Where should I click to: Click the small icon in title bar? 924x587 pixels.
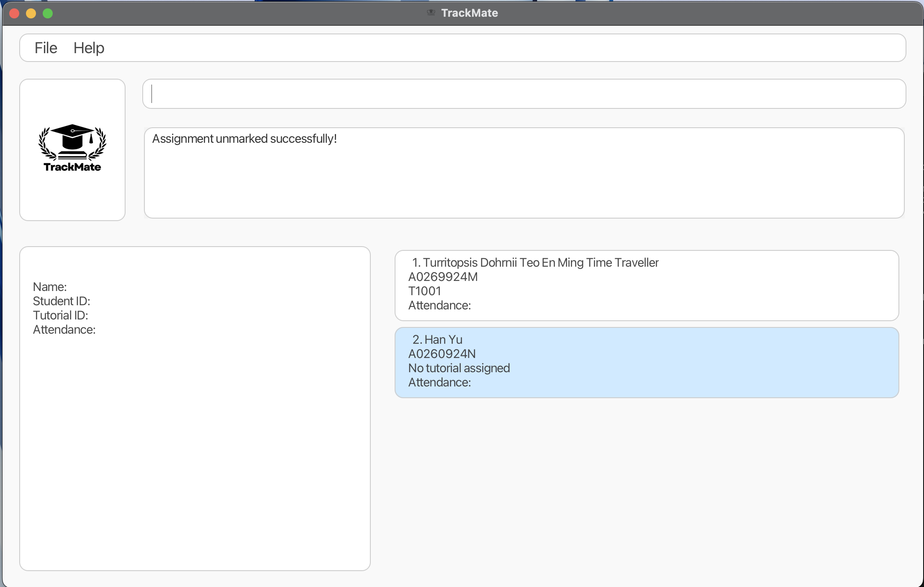[x=431, y=13]
